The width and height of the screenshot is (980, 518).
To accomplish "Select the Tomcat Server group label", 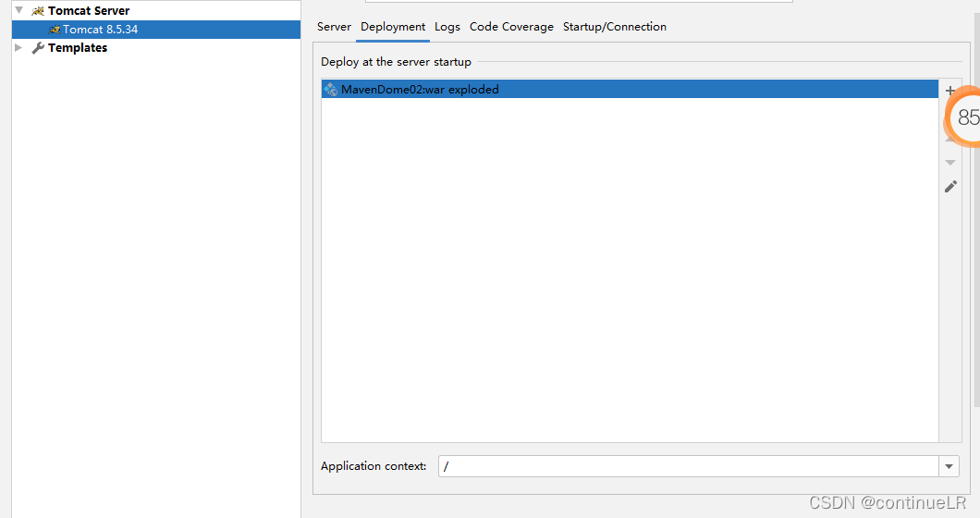I will [89, 10].
